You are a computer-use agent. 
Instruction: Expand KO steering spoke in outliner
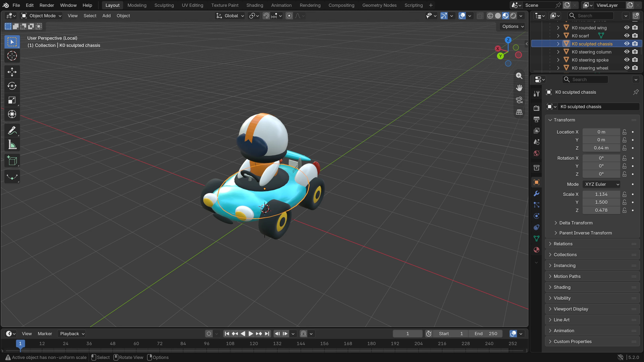coord(558,60)
